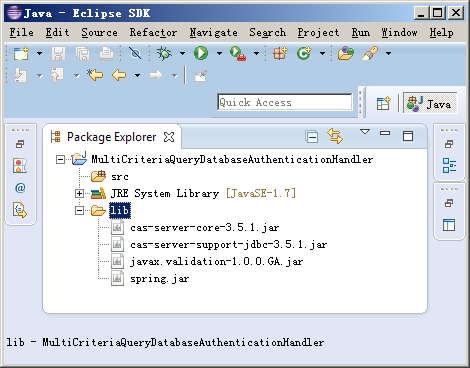Click the Debug bug icon
This screenshot has width=470, height=368.
coord(164,53)
